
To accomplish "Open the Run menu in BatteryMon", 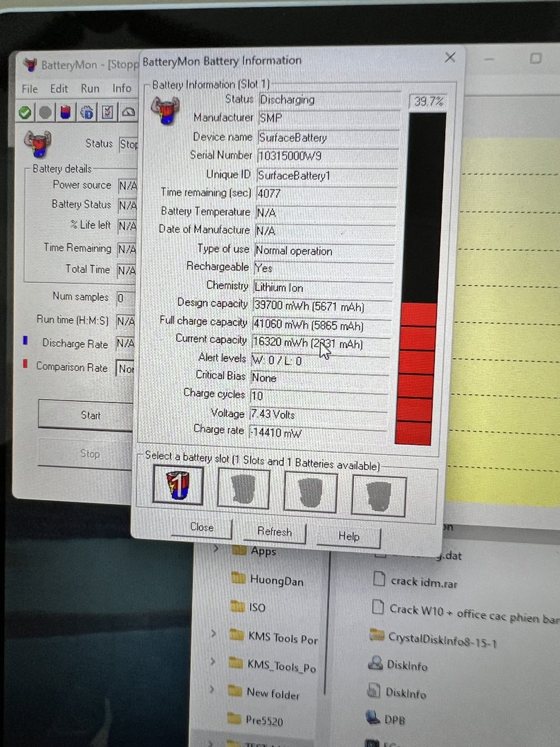I will click(x=90, y=89).
